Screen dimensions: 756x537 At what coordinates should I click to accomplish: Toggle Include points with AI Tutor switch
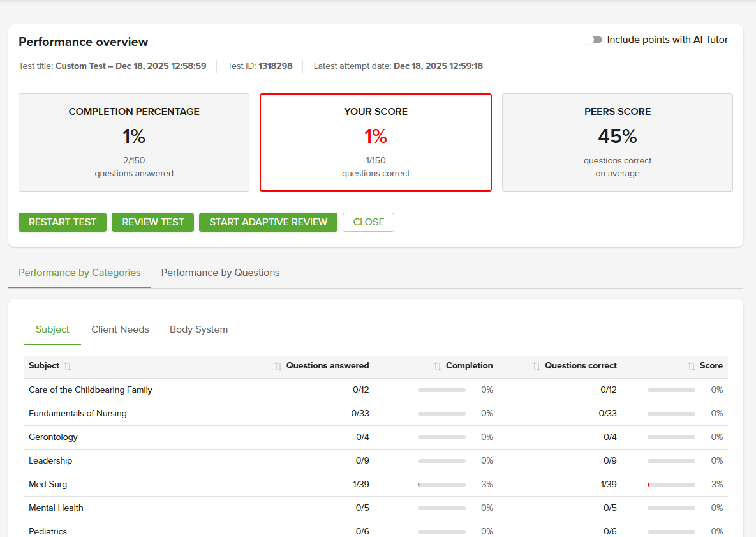[x=594, y=40]
